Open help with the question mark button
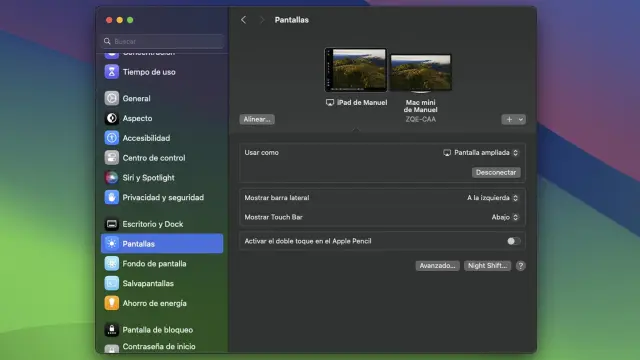The height and width of the screenshot is (360, 640). (520, 266)
